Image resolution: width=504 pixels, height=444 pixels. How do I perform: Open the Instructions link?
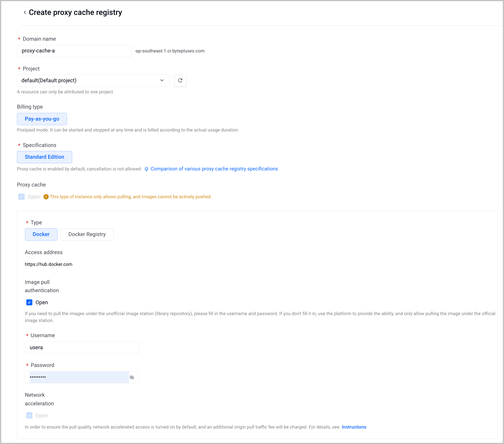[x=354, y=427]
